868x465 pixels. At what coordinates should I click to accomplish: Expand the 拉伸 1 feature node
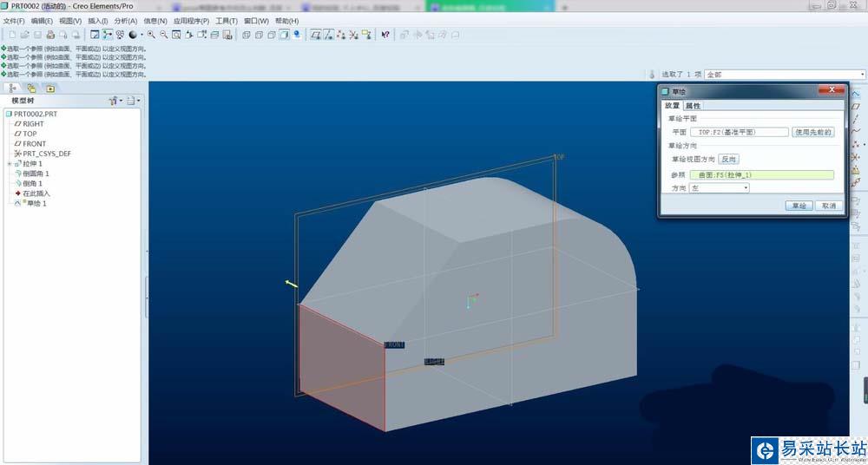[x=9, y=165]
